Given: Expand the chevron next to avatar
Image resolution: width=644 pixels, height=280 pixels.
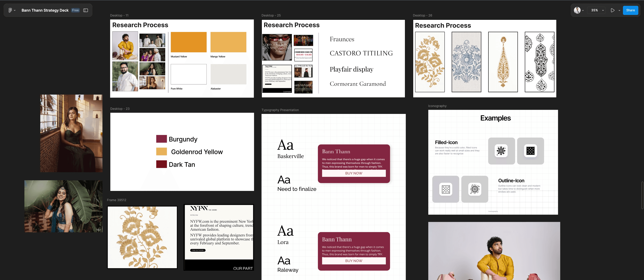Looking at the screenshot, I should (583, 11).
